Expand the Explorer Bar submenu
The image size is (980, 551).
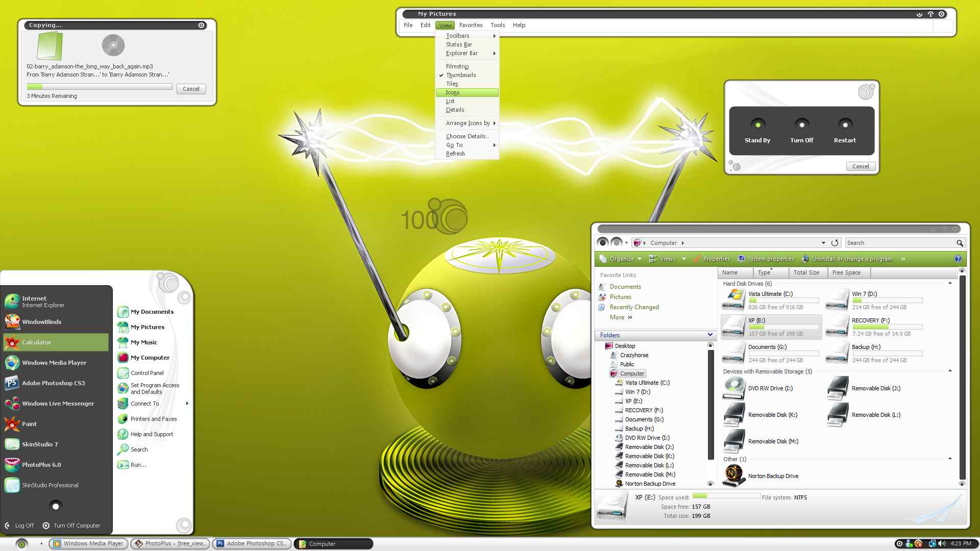[467, 53]
